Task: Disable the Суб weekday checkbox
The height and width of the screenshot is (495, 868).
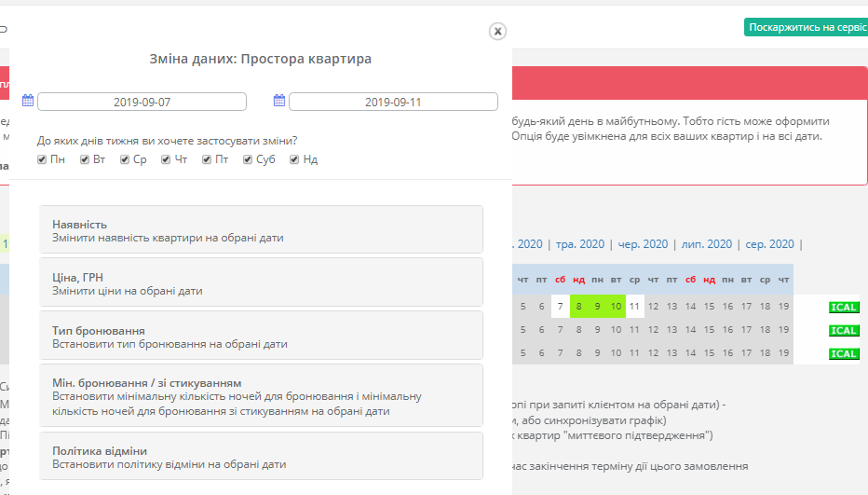Action: [x=248, y=159]
